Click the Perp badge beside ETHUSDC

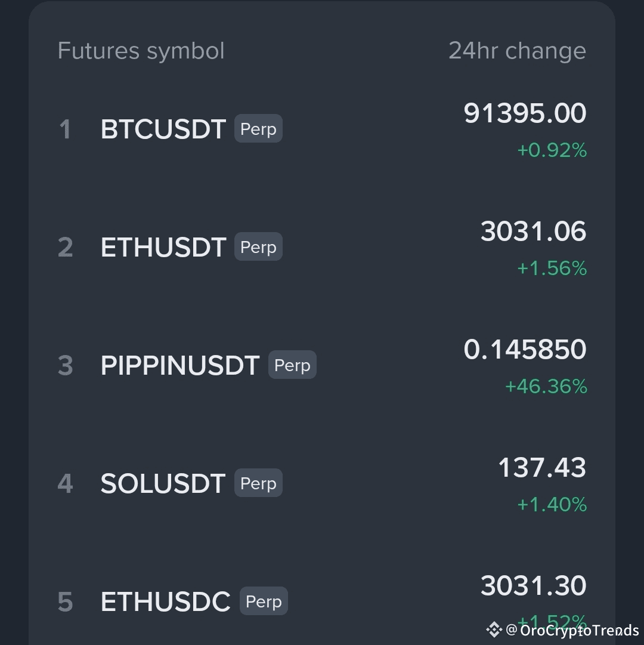[264, 601]
